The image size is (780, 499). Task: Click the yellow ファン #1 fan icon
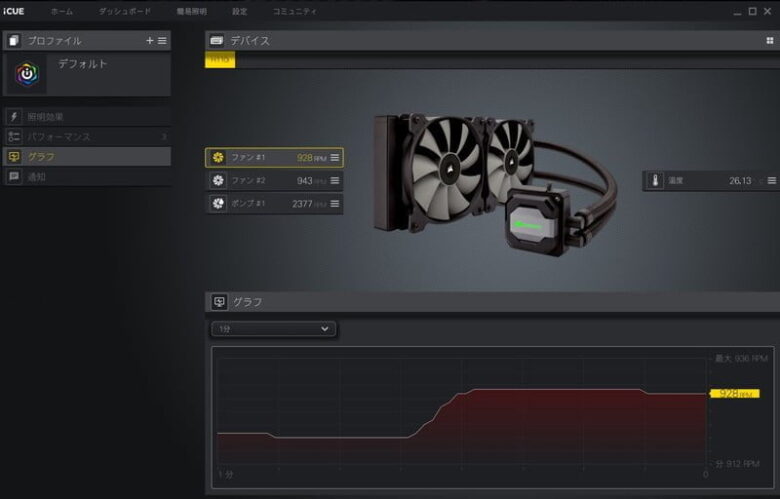[218, 158]
